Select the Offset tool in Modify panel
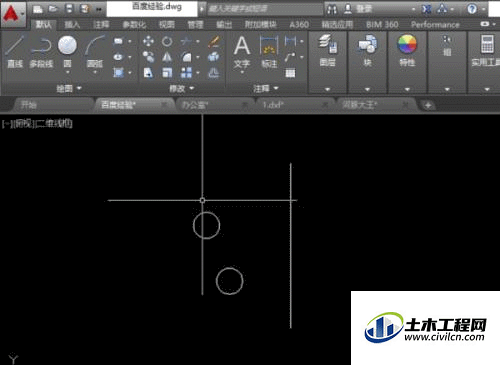The image size is (500, 365). point(214,73)
